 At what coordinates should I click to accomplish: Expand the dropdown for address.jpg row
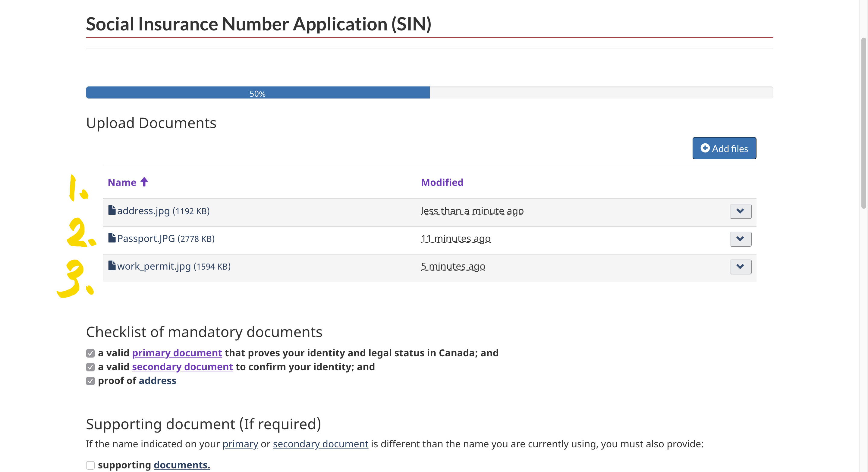click(741, 211)
